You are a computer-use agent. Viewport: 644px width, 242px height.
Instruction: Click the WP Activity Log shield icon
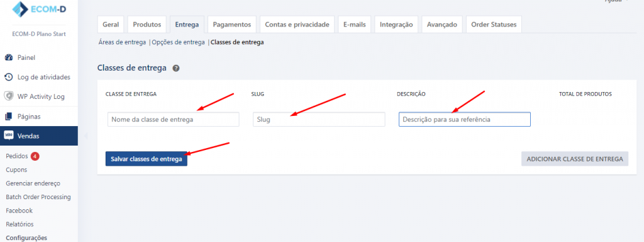tap(9, 96)
